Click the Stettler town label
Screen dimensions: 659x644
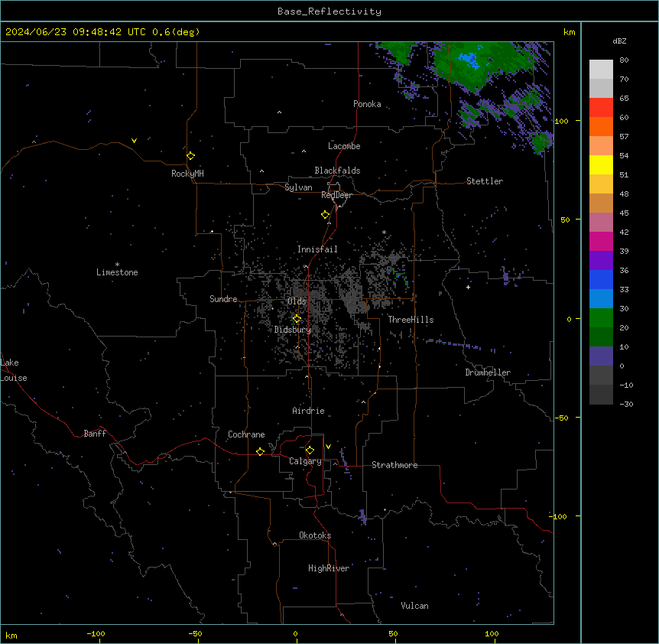click(485, 181)
